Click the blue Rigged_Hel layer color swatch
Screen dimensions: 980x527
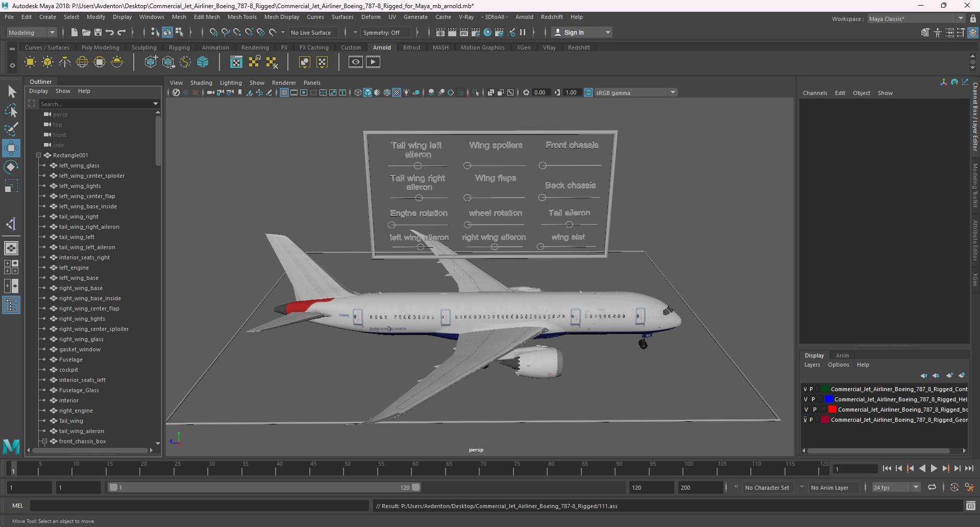(x=829, y=399)
